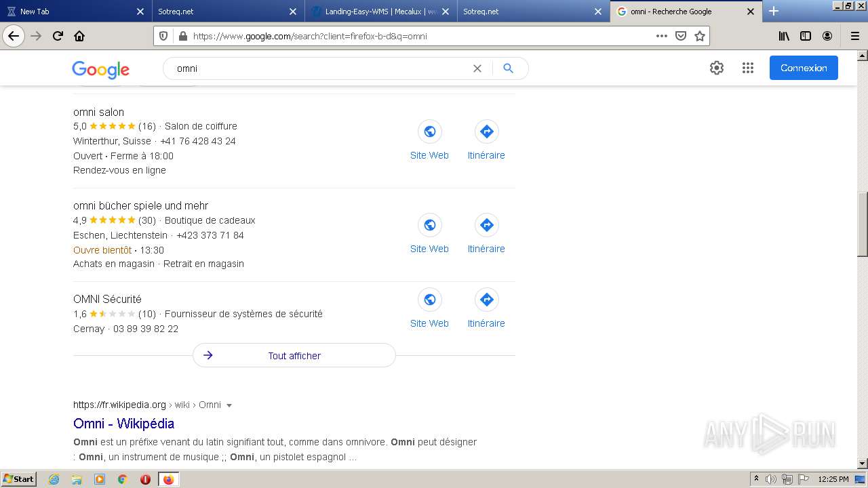Viewport: 868px width, 488px height.
Task: Click phone number +41 76 428 43 24
Action: pos(198,141)
